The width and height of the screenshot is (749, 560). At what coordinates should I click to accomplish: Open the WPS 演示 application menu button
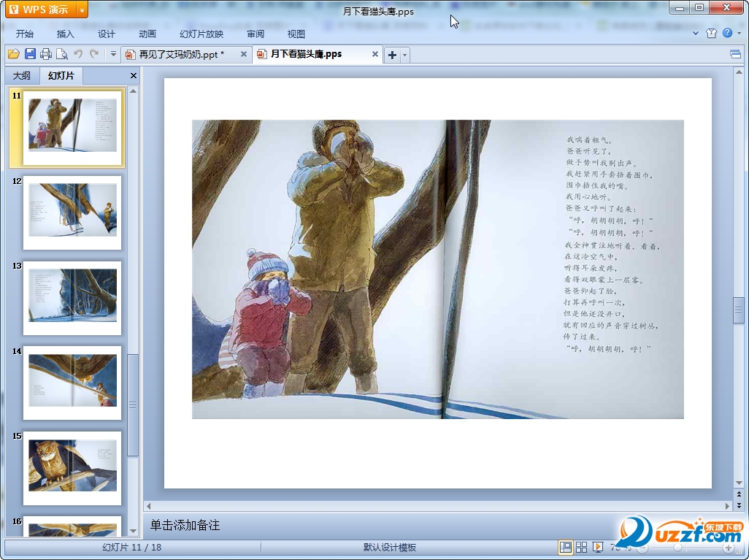coord(41,9)
